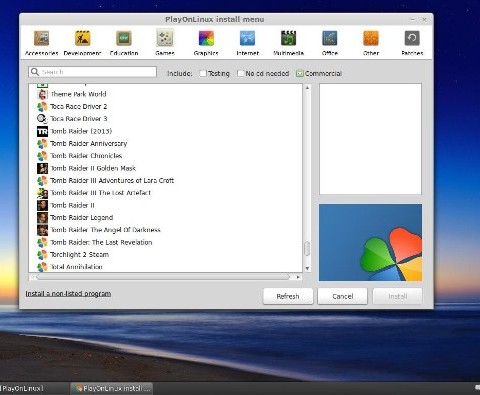
Task: Click the horizontal scrollbar thumb
Action: [x=163, y=277]
